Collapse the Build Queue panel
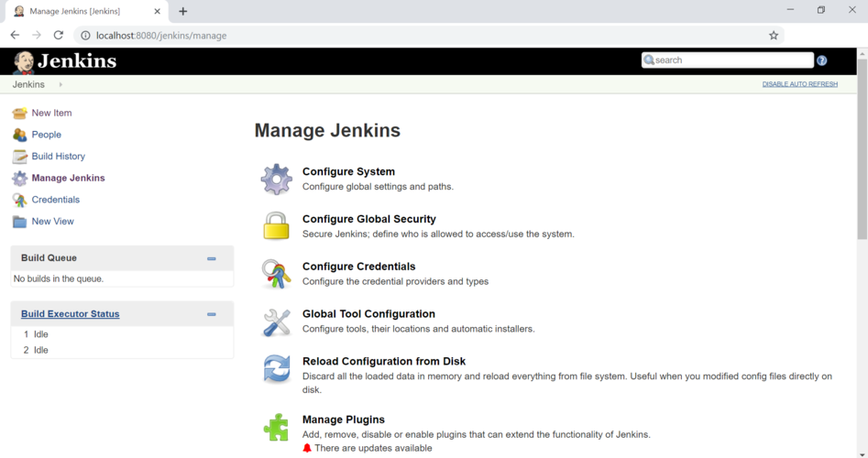The width and height of the screenshot is (868, 458). pos(212,259)
